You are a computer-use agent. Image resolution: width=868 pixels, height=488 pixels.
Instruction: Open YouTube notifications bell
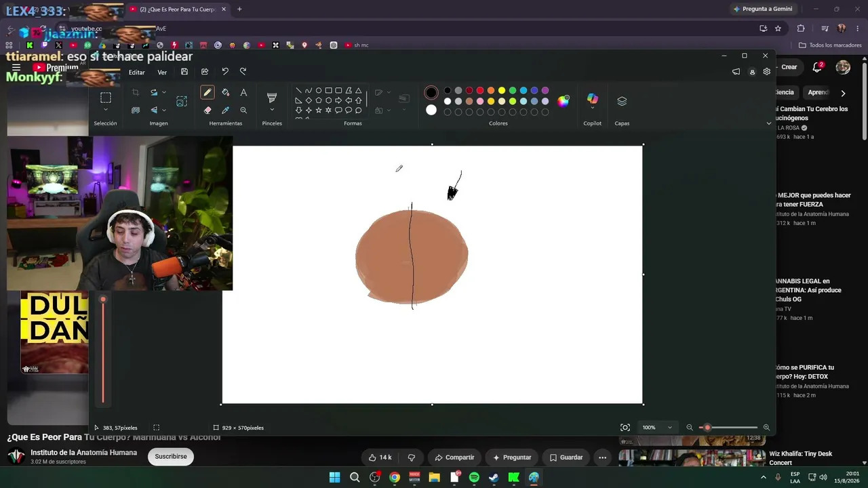coord(818,67)
